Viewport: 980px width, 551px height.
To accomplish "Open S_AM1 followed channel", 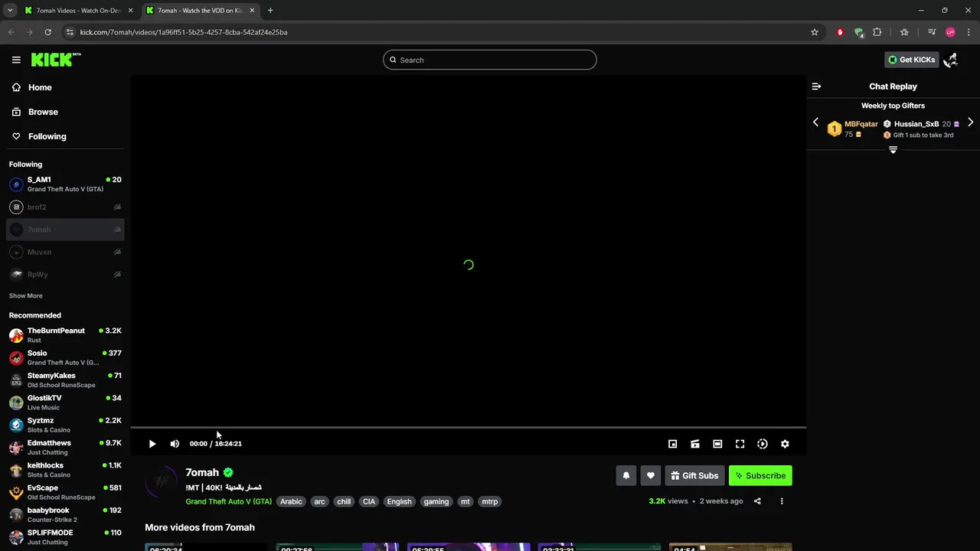I will coord(65,184).
